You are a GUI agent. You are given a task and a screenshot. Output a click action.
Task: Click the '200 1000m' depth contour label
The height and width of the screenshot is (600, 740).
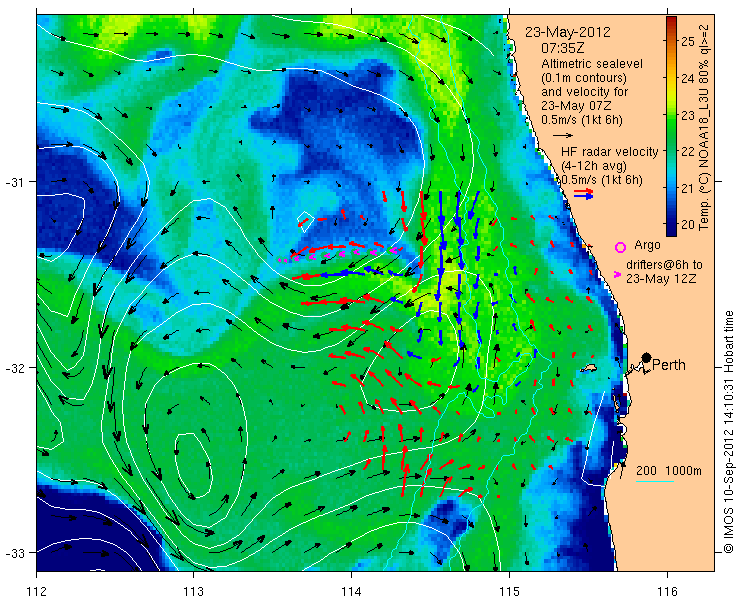[x=669, y=471]
